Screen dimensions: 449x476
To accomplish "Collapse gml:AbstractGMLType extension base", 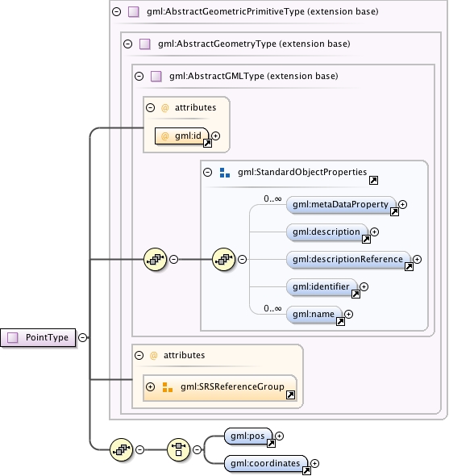I will point(139,76).
